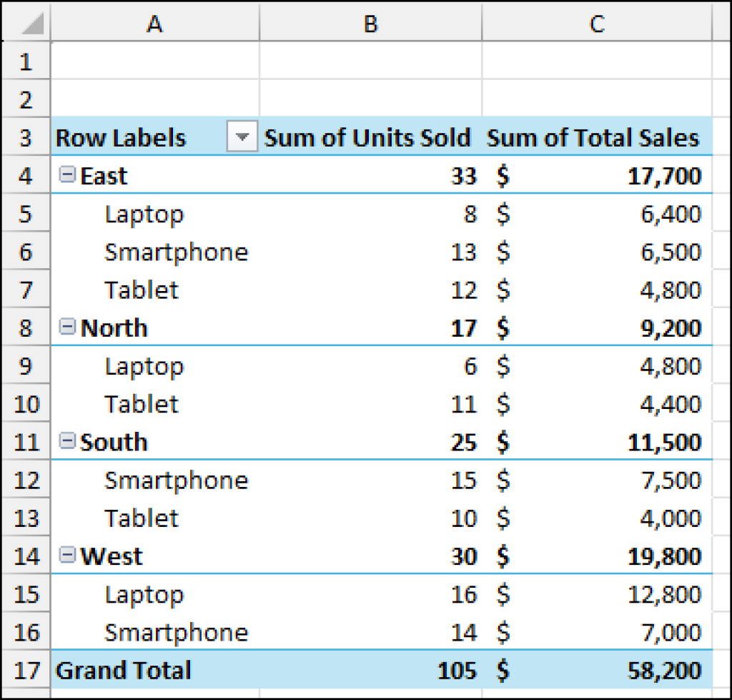Image resolution: width=732 pixels, height=700 pixels.
Task: Select column C header
Action: tap(595, 24)
